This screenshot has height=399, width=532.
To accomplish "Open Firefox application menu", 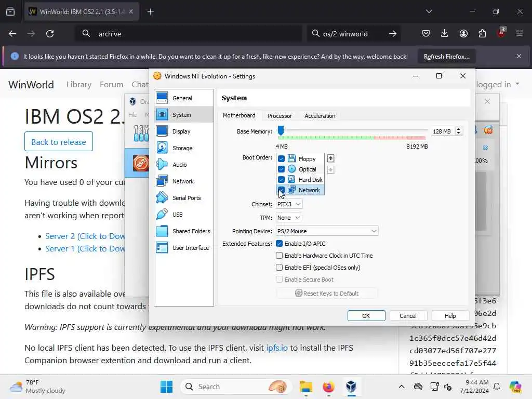I will tap(520, 33).
